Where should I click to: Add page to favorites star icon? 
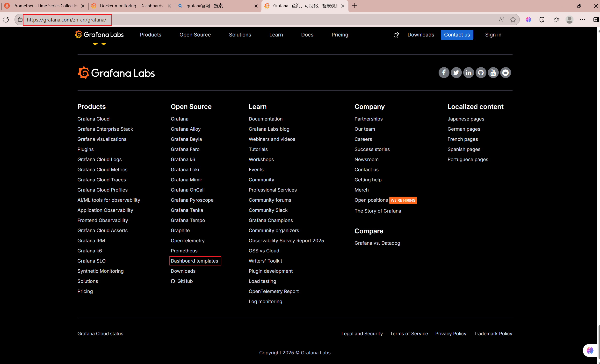coord(513,20)
